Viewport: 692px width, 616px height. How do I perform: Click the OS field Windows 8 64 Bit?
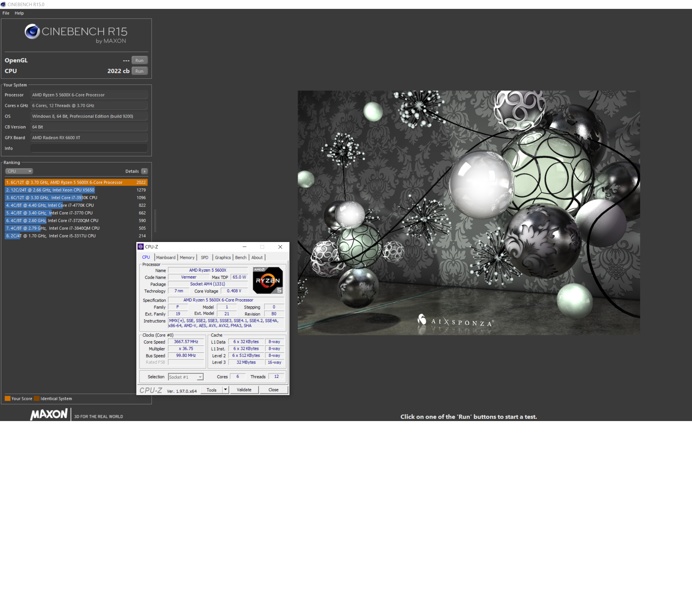pyautogui.click(x=89, y=116)
